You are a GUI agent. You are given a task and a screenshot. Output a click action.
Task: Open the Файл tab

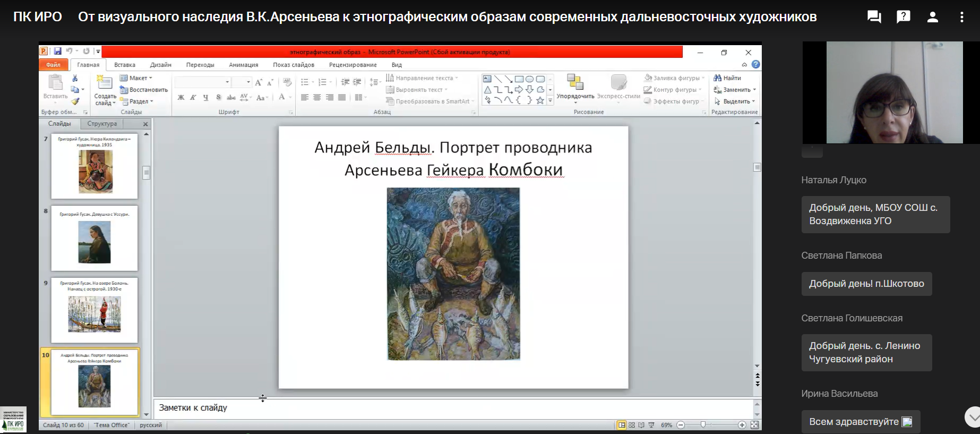pos(53,65)
